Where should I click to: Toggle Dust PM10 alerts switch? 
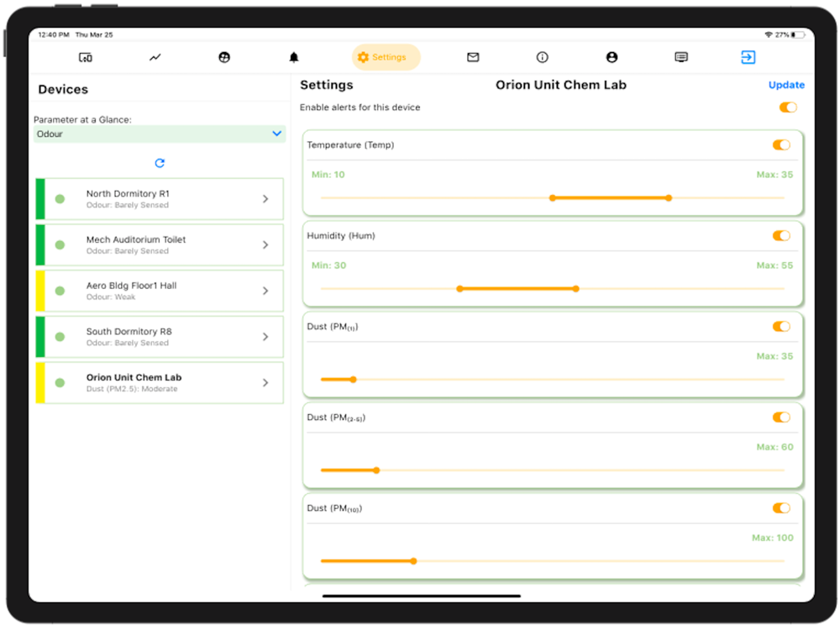tap(781, 508)
